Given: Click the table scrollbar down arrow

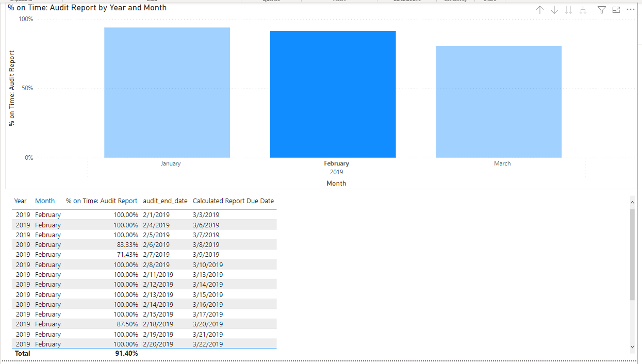Looking at the screenshot, I should [633, 347].
